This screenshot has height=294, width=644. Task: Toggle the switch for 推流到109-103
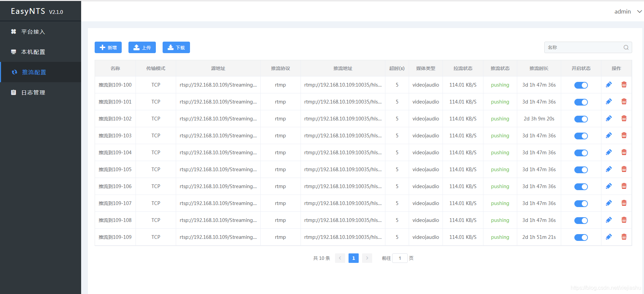click(x=581, y=136)
